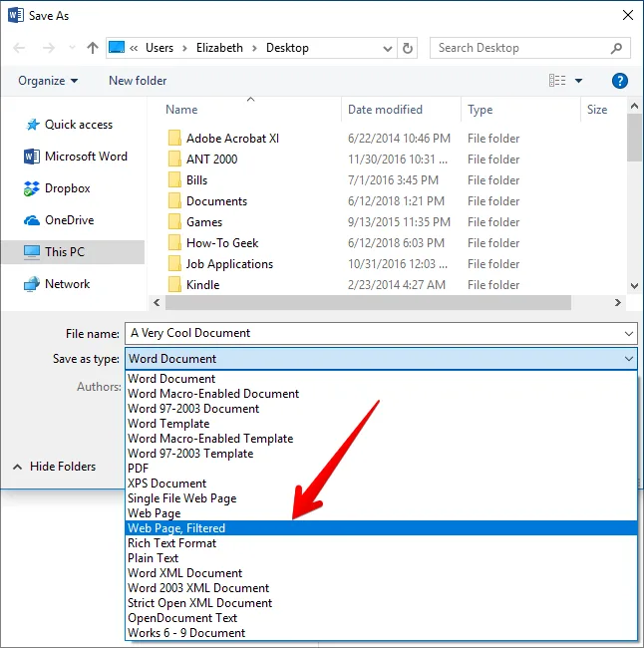Pick Rich Text Format as file type
Viewport: 644px width, 648px height.
point(171,543)
